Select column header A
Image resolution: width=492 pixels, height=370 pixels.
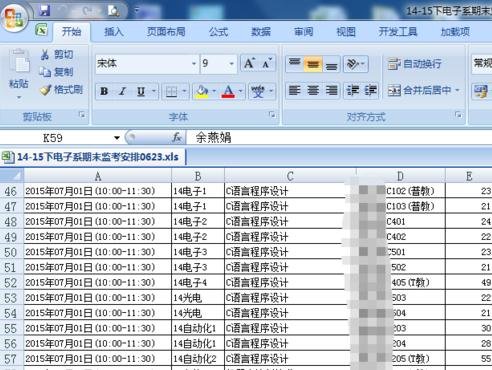click(98, 176)
